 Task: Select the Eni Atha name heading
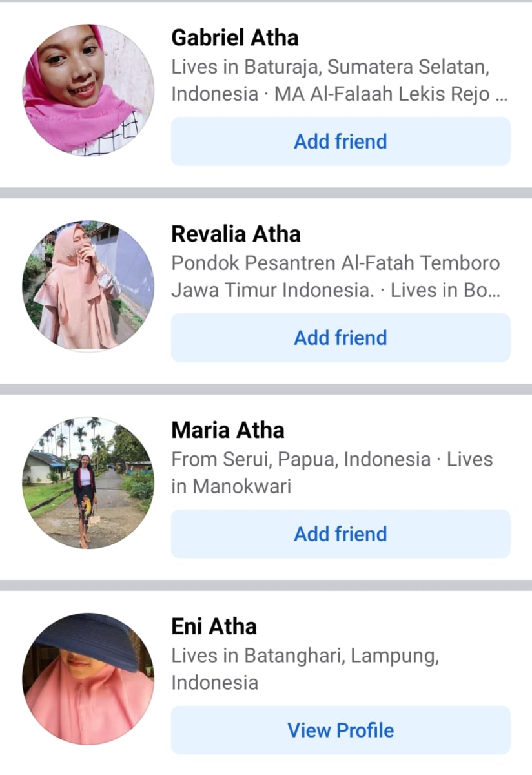tap(214, 626)
